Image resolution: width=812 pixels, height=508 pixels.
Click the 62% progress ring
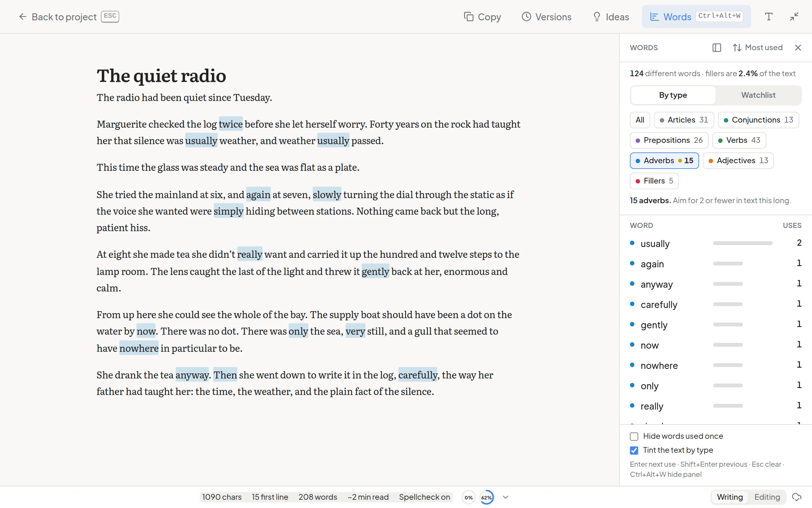point(486,497)
